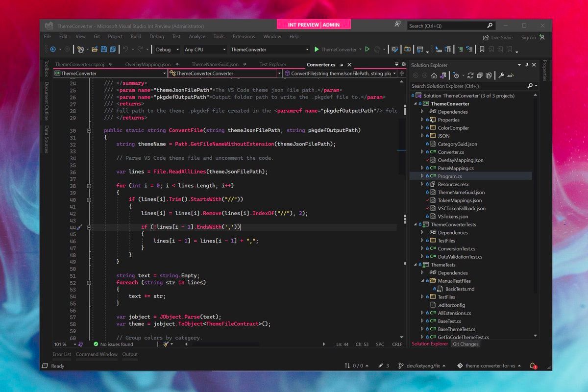Click the Solution Explorer refresh (Sync) icon
This screenshot has width=588, height=392.
coord(470,75)
